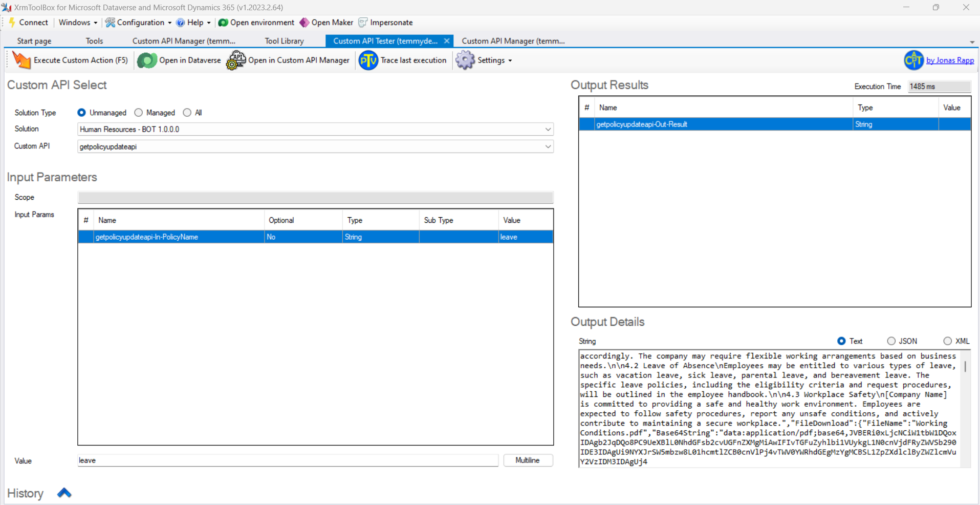
Task: Click the CPT logo icon by Jonas Rapp
Action: pos(913,60)
